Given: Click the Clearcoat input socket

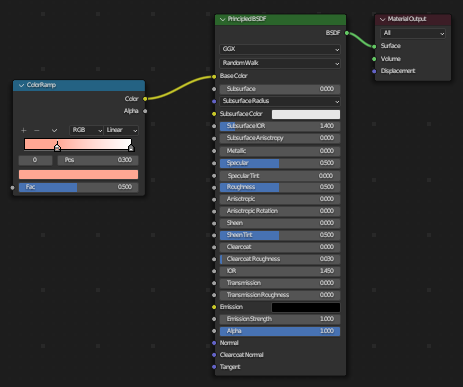Looking at the screenshot, I should (214, 247).
